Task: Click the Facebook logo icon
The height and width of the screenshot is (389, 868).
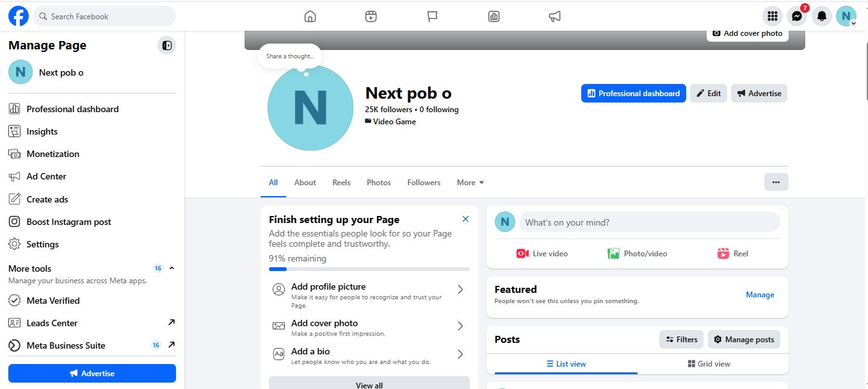Action: (x=18, y=16)
